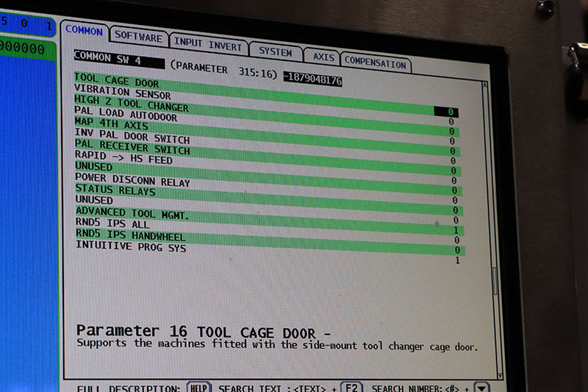Screen dimensions: 588x392
Task: Click the down-arrow search number button
Action: coord(482,388)
